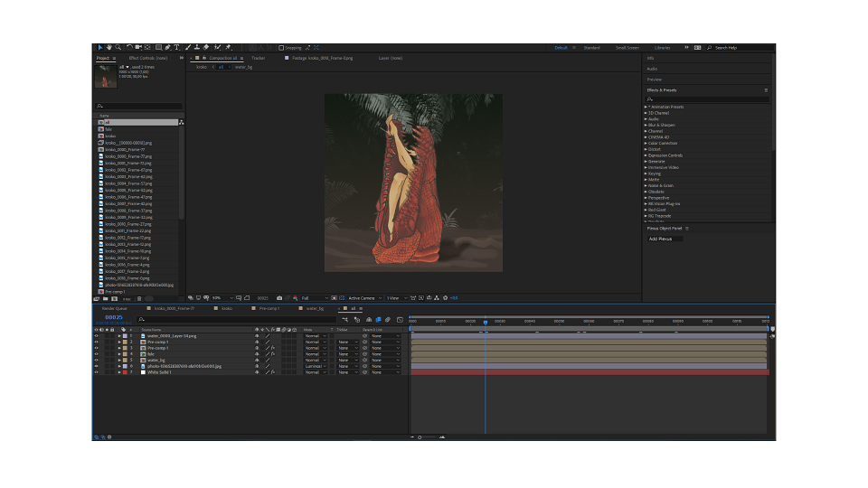Image resolution: width=868 pixels, height=488 pixels.
Task: Select the Hand tool
Action: 109,48
